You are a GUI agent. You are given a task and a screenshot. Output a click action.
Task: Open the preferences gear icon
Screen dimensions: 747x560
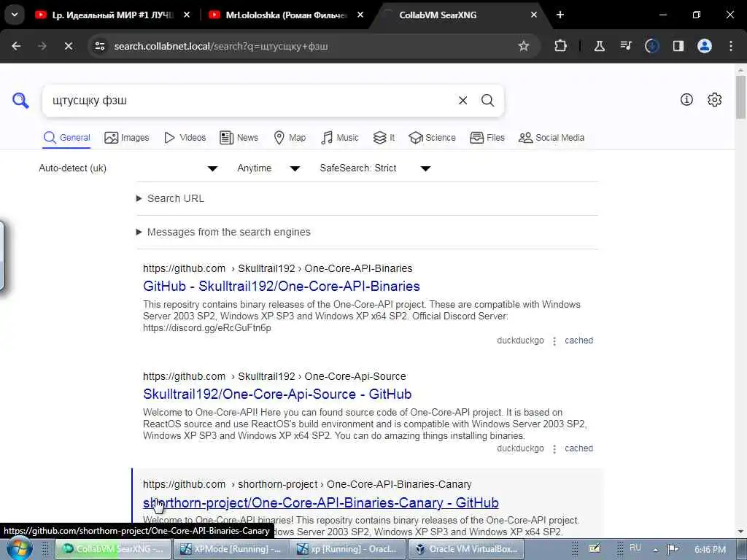pos(714,99)
